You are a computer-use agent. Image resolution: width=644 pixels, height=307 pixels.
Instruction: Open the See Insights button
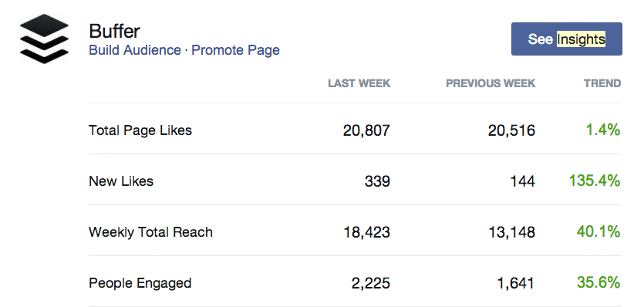pyautogui.click(x=566, y=39)
